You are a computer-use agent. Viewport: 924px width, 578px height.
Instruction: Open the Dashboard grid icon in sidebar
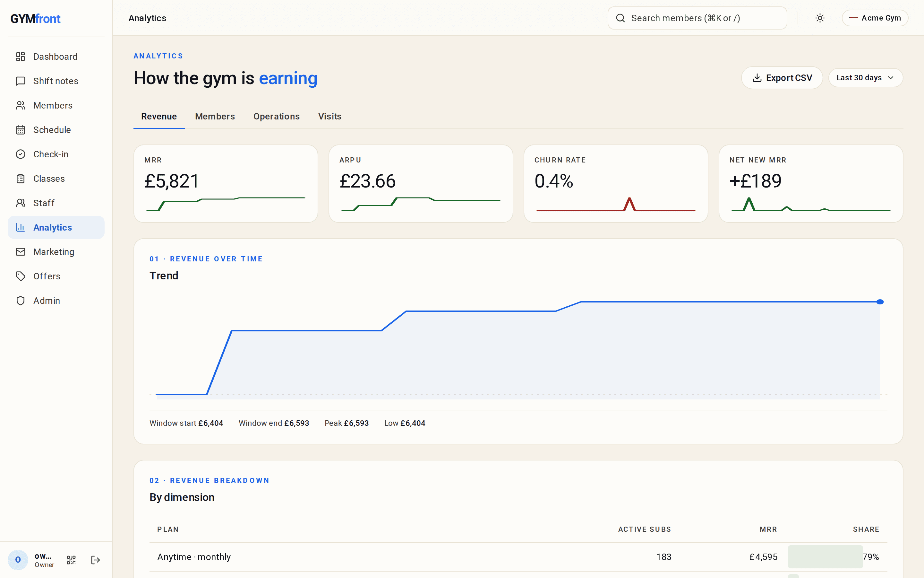pyautogui.click(x=21, y=57)
